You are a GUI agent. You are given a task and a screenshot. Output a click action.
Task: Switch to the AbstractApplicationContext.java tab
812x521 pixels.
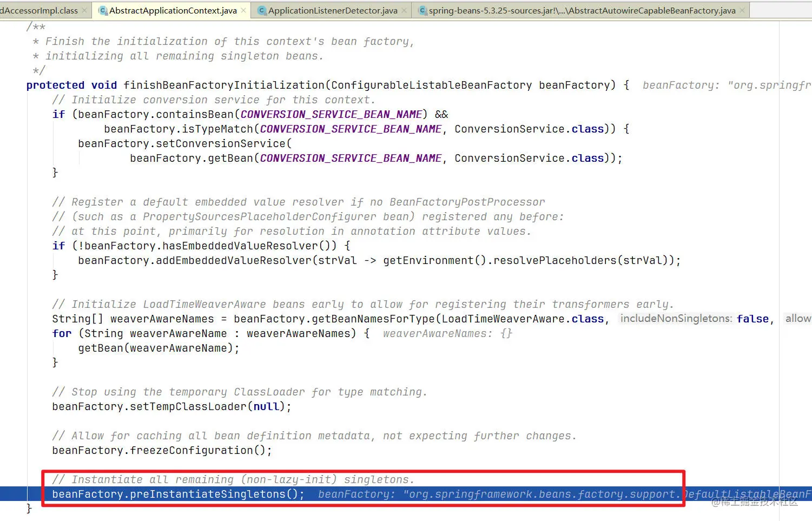[x=173, y=11]
